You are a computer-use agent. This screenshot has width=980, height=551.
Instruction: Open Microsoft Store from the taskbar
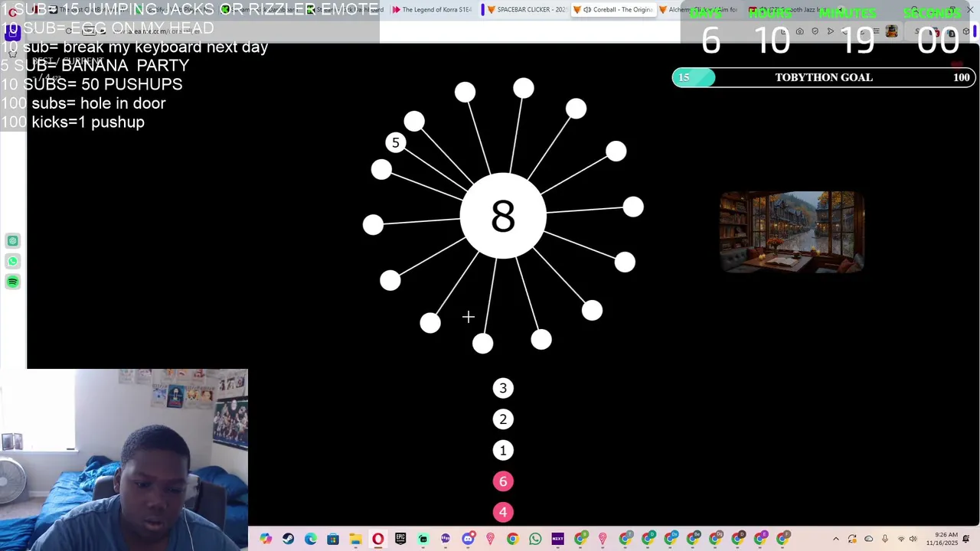333,539
